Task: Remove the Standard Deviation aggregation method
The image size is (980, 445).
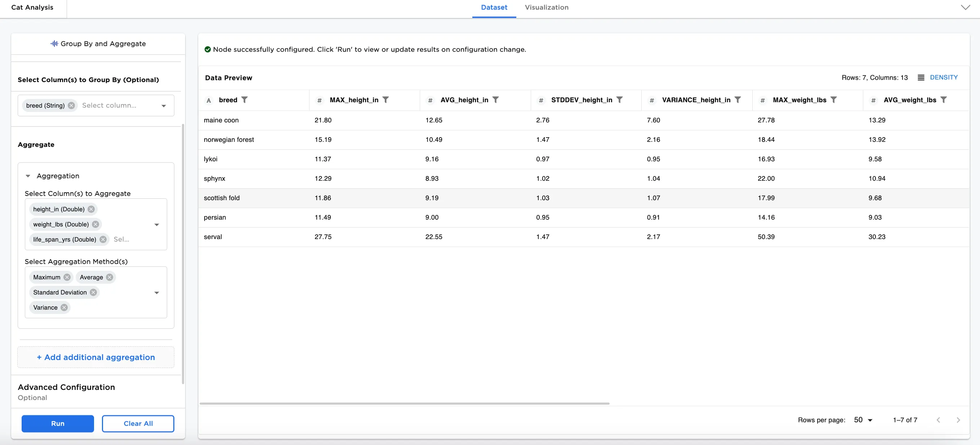Action: click(93, 292)
